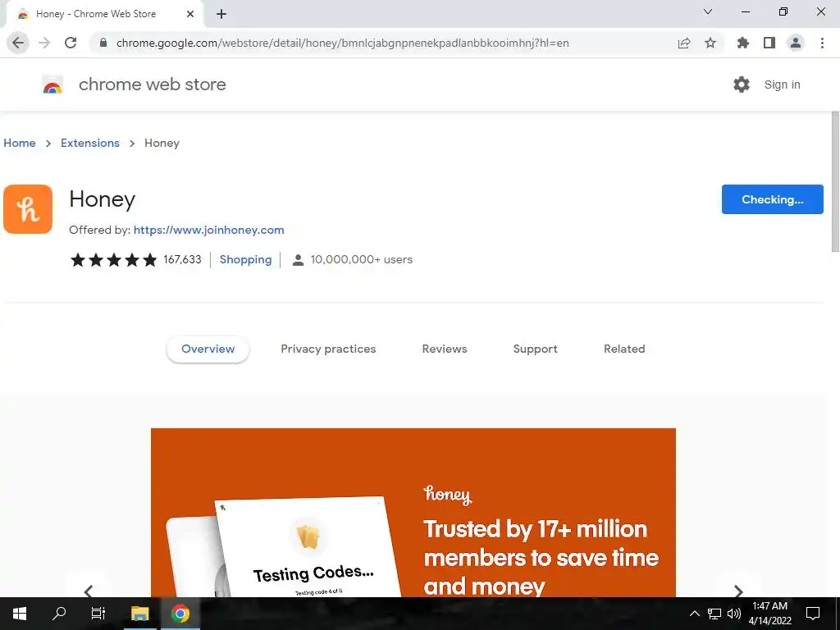The width and height of the screenshot is (840, 630).
Task: Select the Honey browser tab
Action: [x=104, y=15]
